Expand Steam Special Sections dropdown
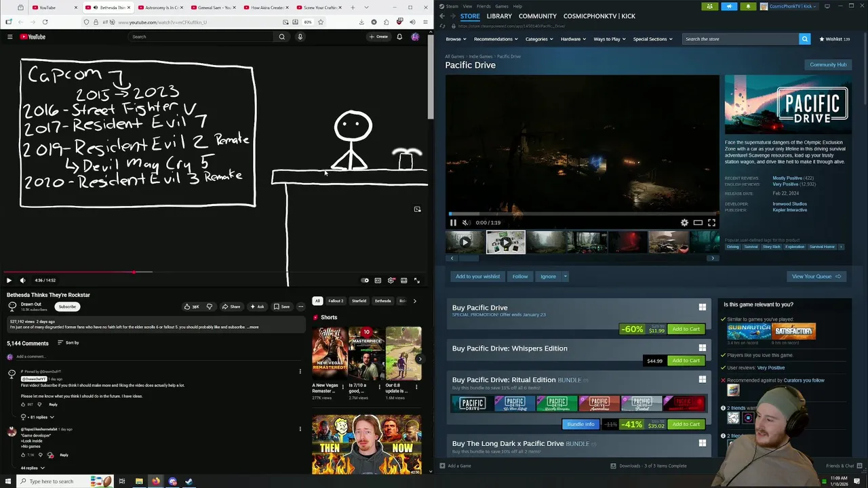This screenshot has height=488, width=868. pyautogui.click(x=652, y=39)
